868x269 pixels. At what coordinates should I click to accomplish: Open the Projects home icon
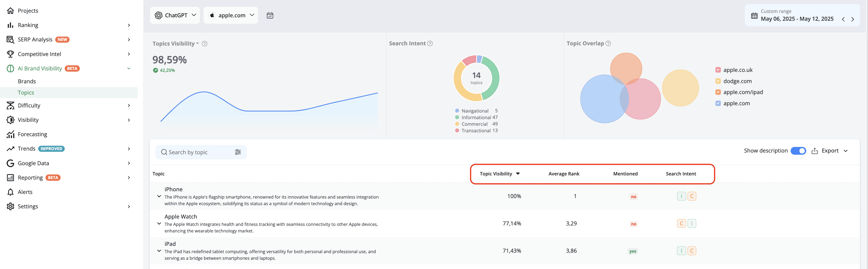click(x=10, y=11)
